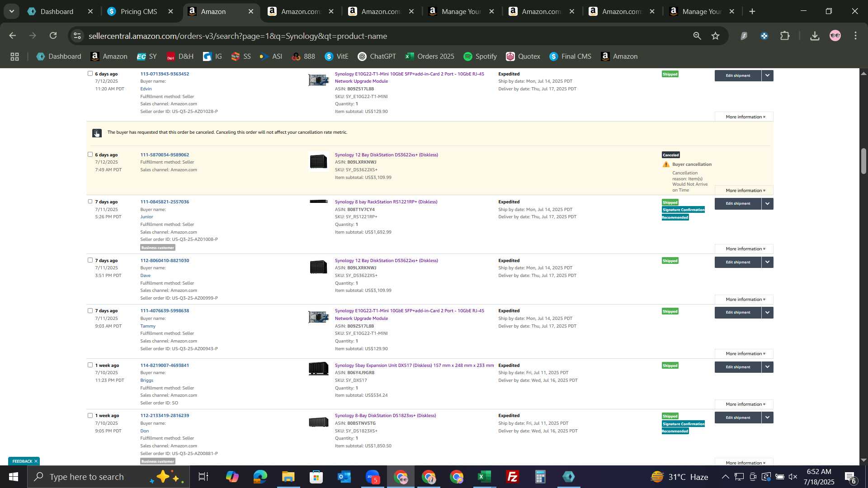Select checkbox for order 114-8219007-4693841
This screenshot has height=488, width=868.
90,365
